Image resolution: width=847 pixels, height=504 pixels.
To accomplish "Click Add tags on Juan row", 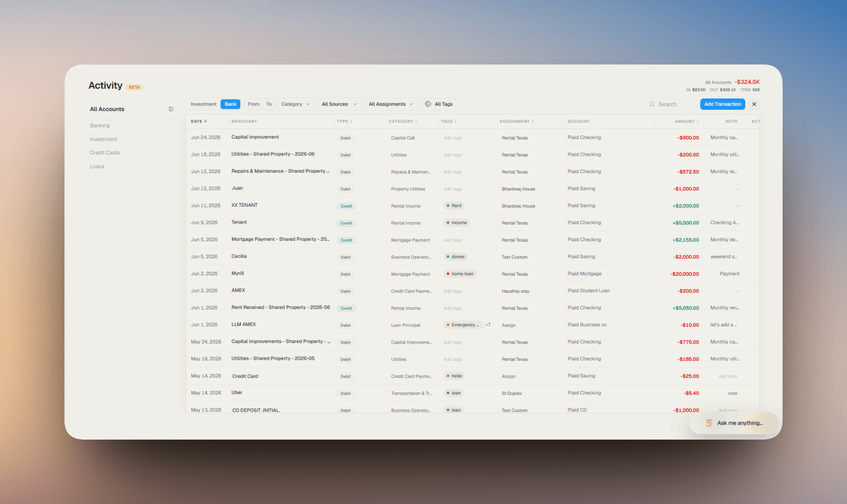I will [453, 189].
